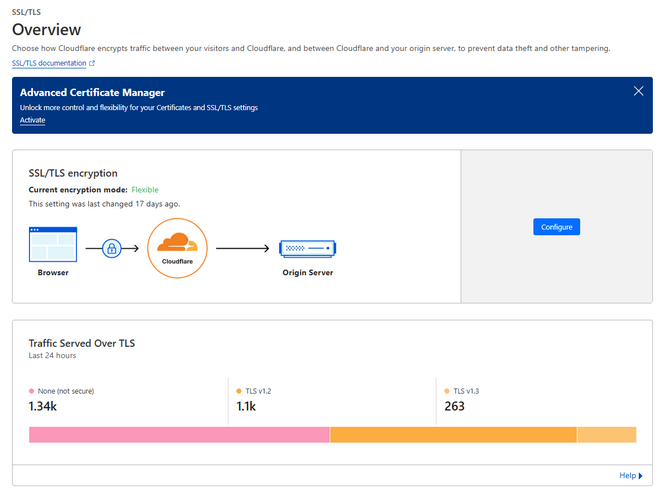Viewport: 670px width, 493px height.
Task: Click the 'SSL/TLS encryption' heading
Action: (x=73, y=173)
